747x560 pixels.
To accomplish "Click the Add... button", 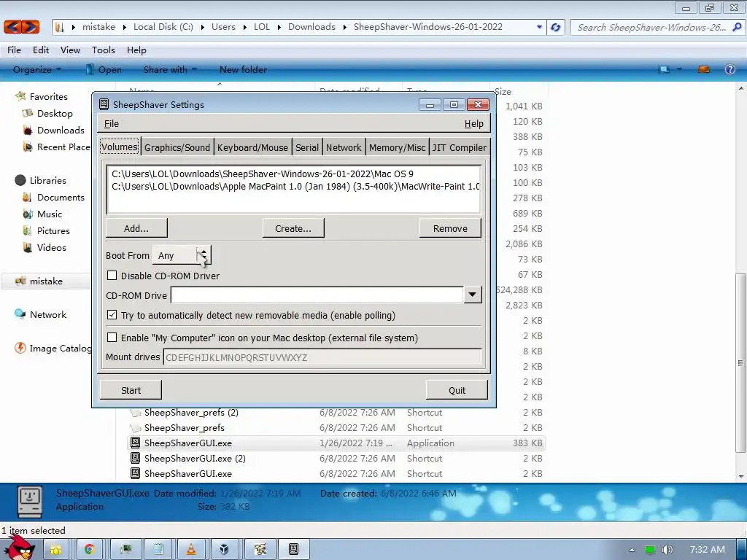I will pos(136,228).
